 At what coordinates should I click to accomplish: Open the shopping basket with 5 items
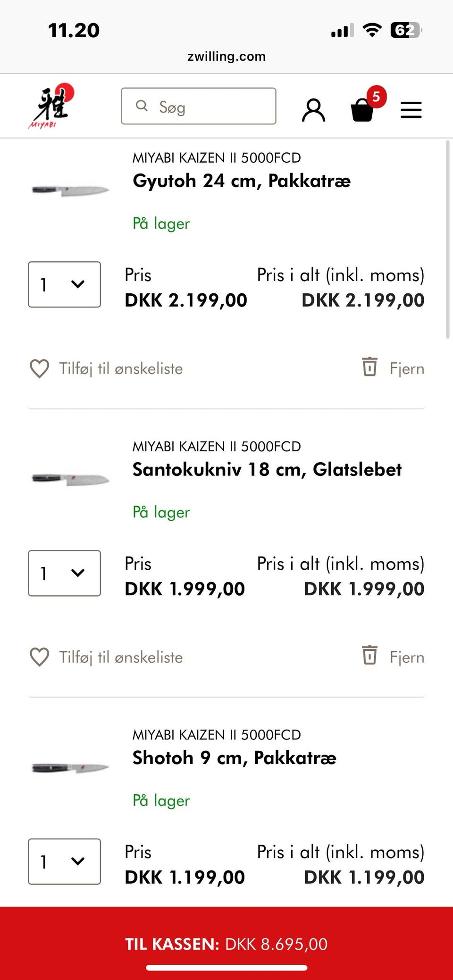(x=363, y=108)
